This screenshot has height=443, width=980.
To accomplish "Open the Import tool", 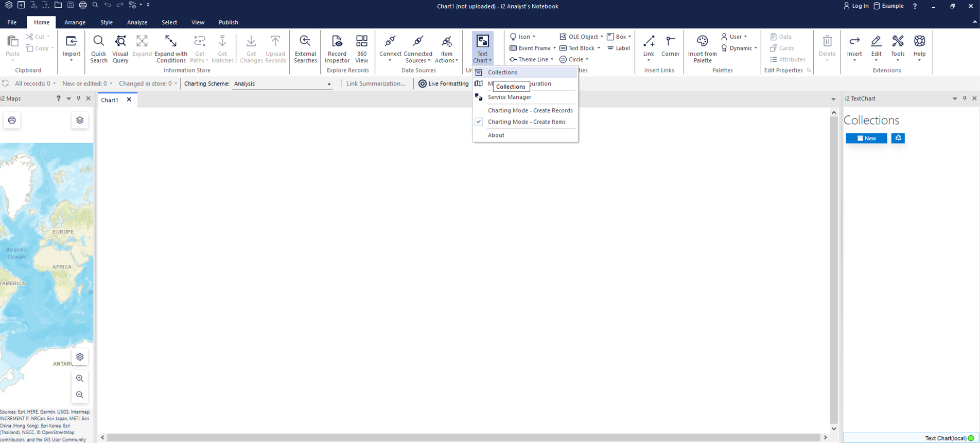I will 71,48.
